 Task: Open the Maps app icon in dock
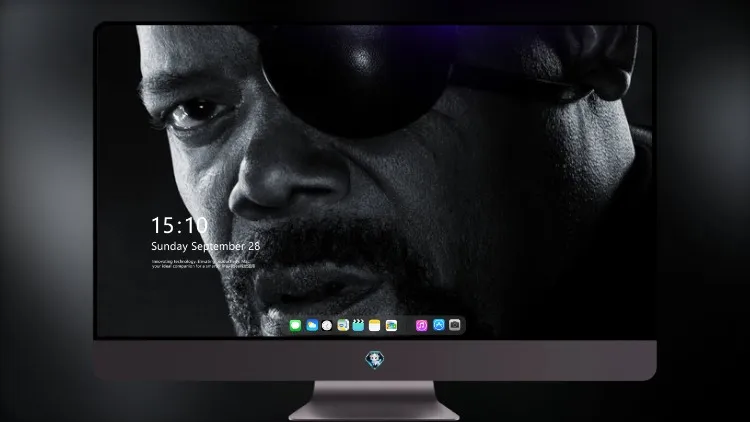coord(343,326)
